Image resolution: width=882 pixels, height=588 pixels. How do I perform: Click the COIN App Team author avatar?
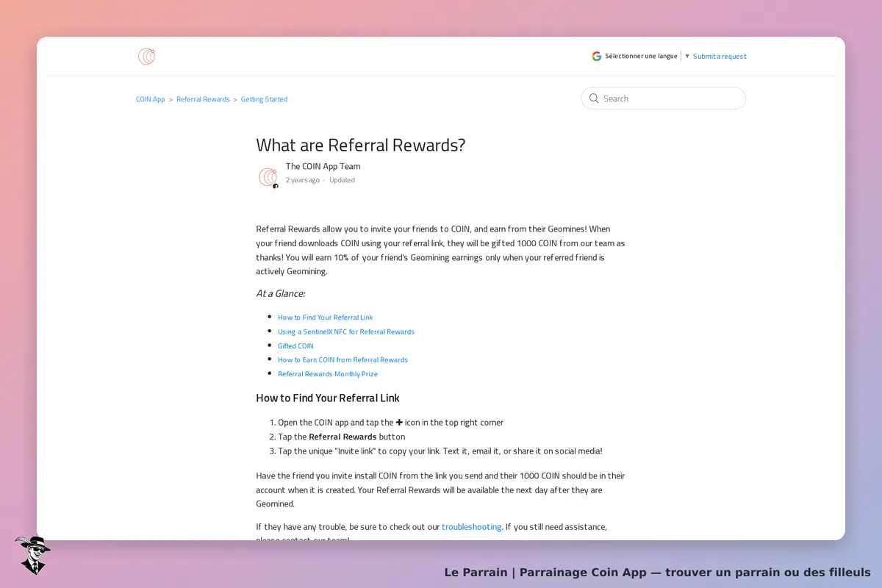point(268,177)
